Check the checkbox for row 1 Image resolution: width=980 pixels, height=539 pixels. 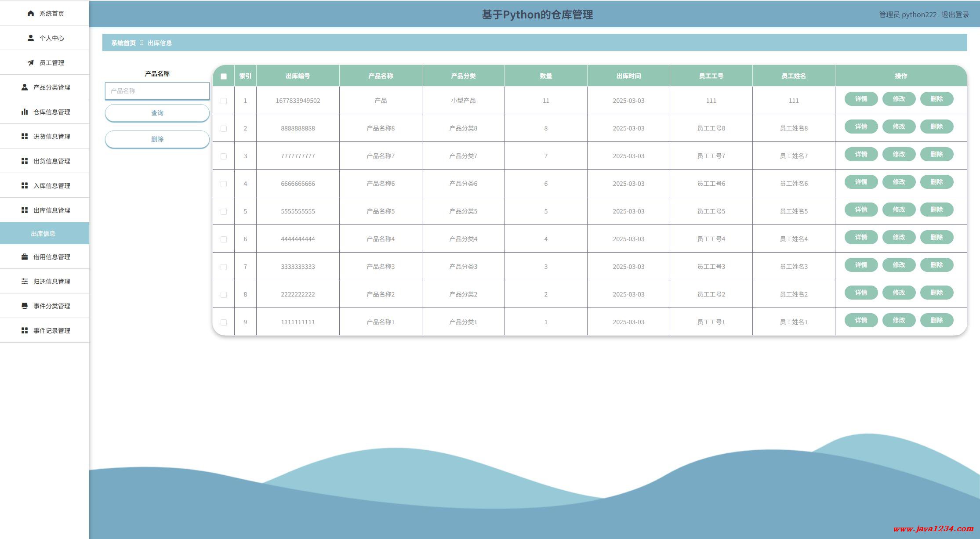(224, 101)
